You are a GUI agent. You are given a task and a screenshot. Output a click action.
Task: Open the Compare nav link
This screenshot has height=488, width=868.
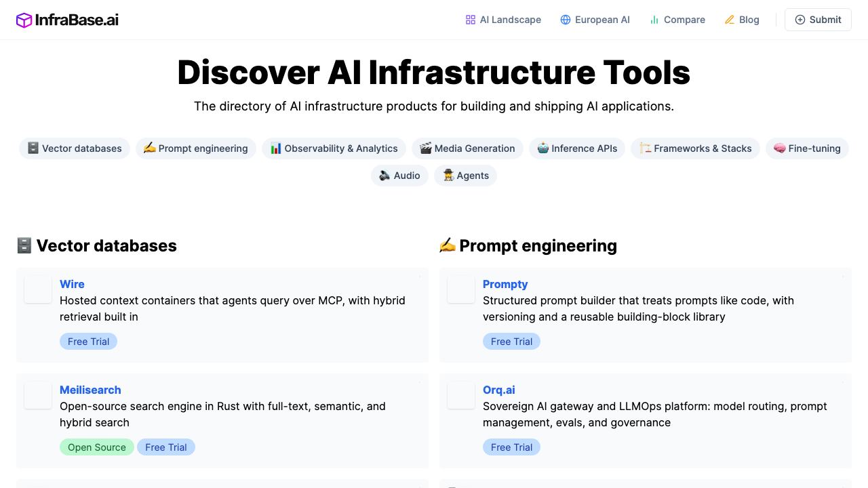pos(677,20)
